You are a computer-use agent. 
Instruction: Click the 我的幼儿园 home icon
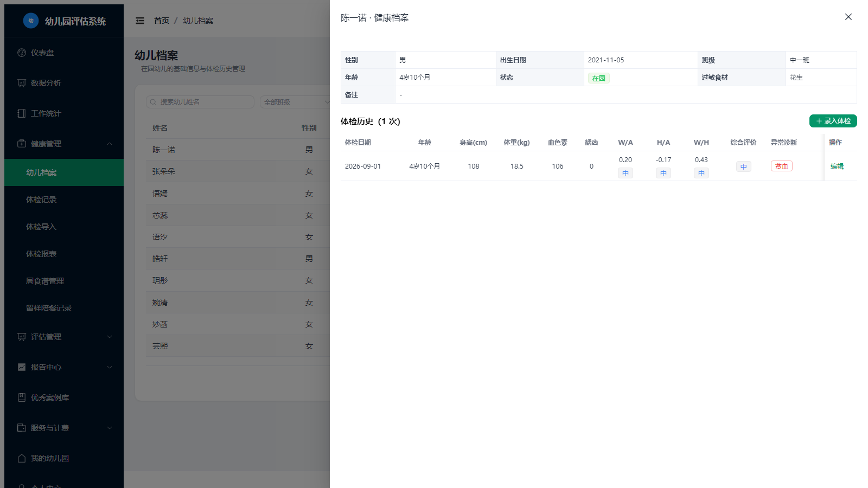pos(22,458)
